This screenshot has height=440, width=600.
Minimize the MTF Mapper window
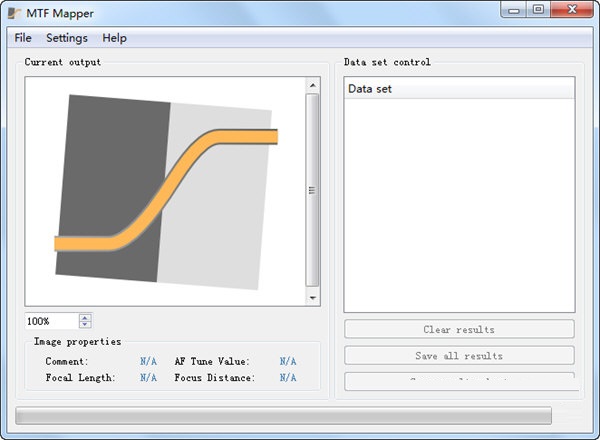(514, 10)
